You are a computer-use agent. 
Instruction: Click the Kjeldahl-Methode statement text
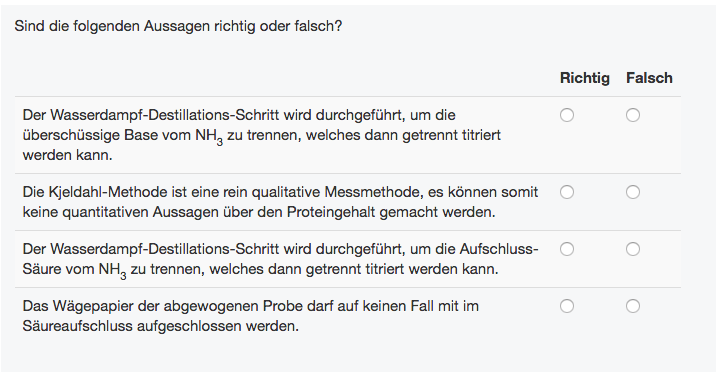280,202
